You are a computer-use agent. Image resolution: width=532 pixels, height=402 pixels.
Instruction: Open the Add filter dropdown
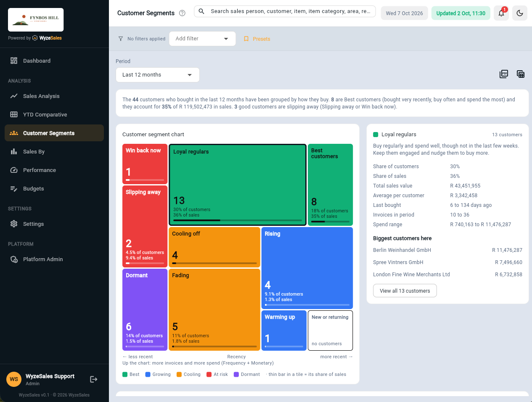click(202, 39)
